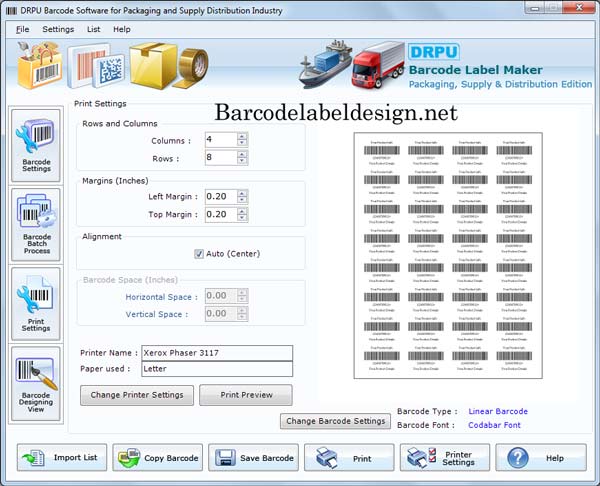Open the Help menu

coord(122,29)
